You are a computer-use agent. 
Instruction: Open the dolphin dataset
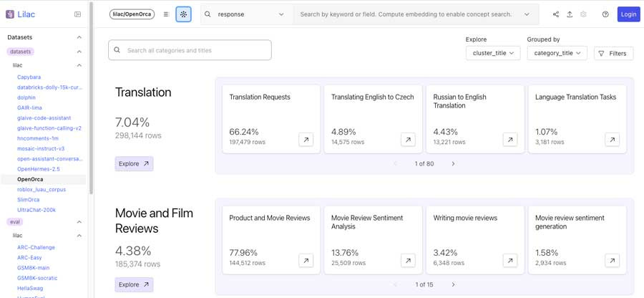tap(26, 97)
